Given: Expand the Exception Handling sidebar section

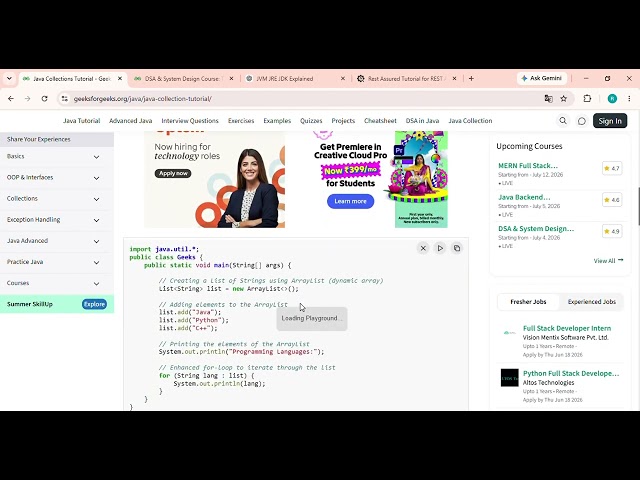Looking at the screenshot, I should [x=57, y=220].
